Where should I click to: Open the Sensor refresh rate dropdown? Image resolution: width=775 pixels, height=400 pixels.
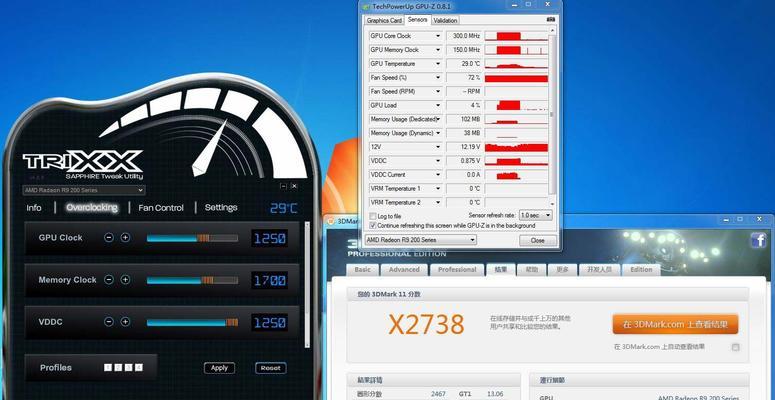(535, 216)
